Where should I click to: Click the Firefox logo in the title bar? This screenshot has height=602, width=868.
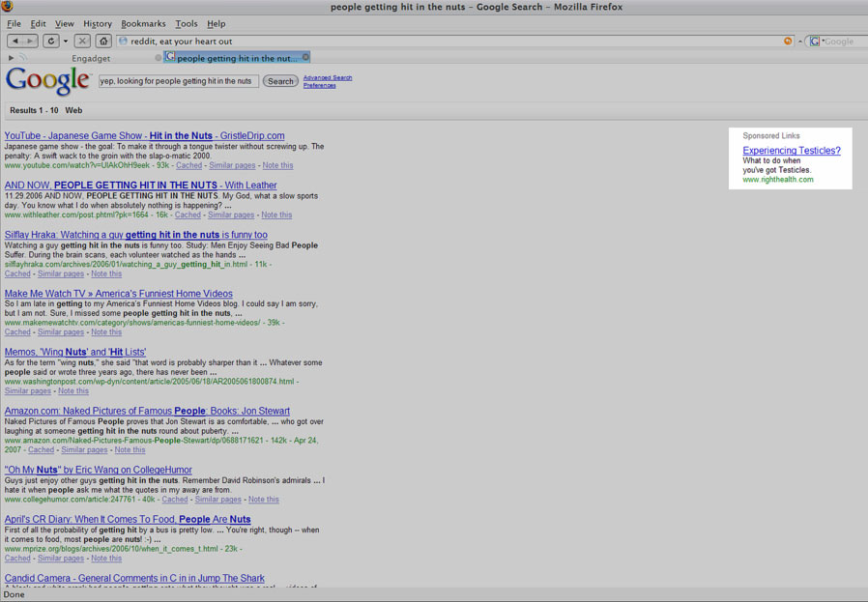tap(7, 6)
